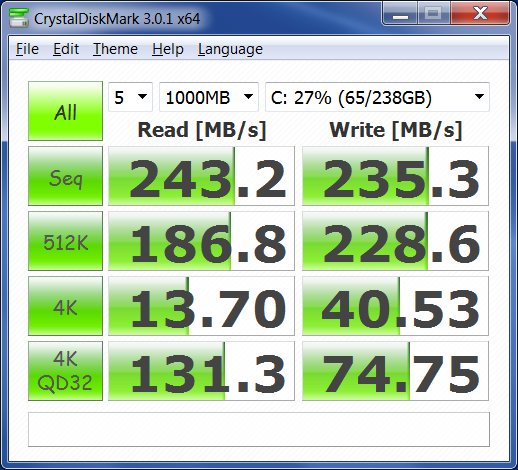This screenshot has width=518, height=470.
Task: Click the 4K QD32 read result 131.3
Action: (201, 371)
